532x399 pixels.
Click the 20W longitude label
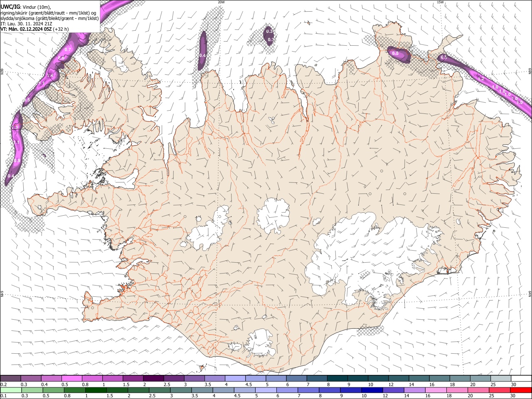click(221, 2)
